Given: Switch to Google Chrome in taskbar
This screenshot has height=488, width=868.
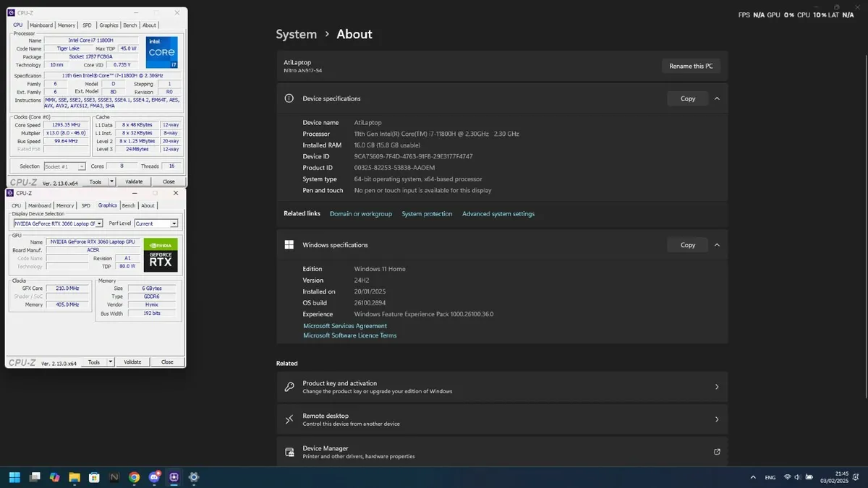Looking at the screenshot, I should pyautogui.click(x=134, y=477).
